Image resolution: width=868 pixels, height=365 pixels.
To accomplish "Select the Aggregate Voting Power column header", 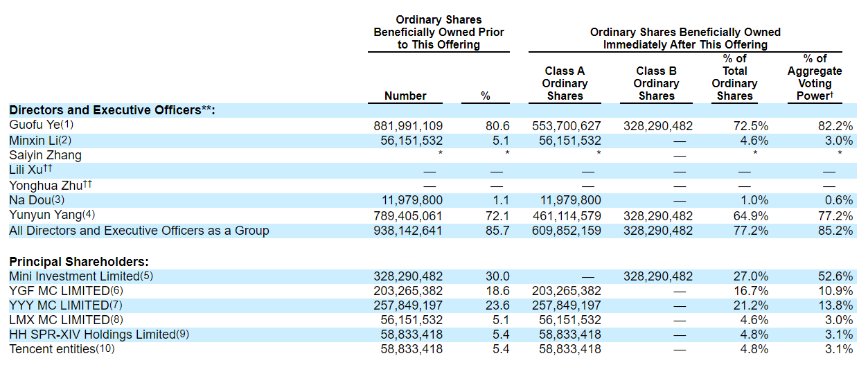I will 814,78.
